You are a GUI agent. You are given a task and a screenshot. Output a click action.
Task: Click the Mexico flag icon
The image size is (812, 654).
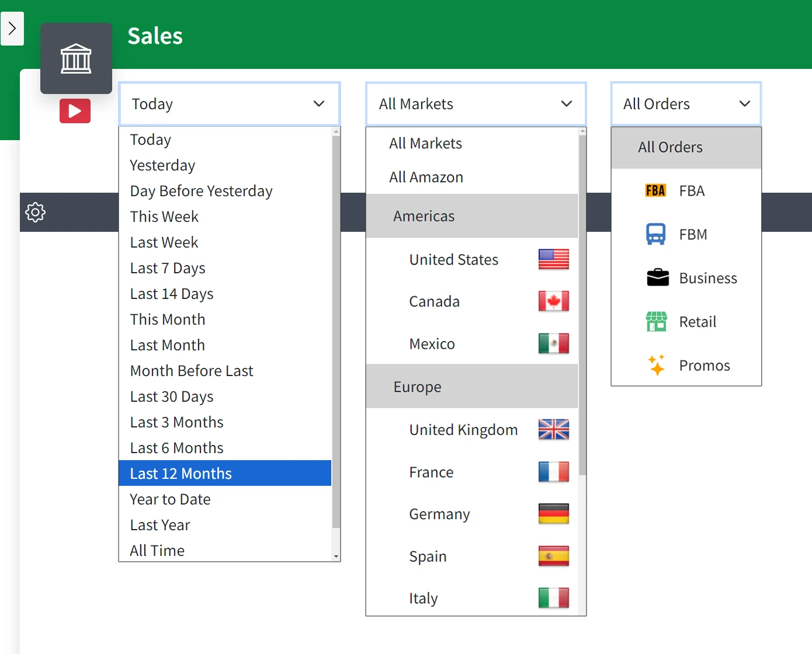(x=554, y=343)
